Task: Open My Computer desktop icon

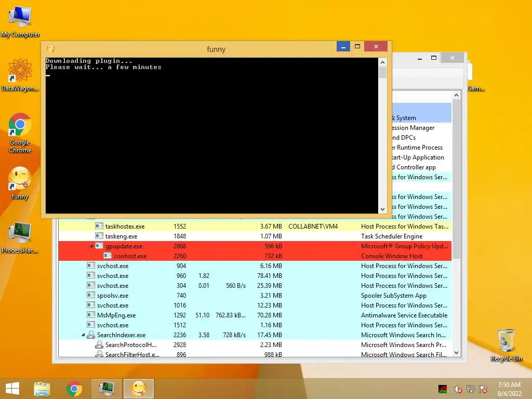Action: [20, 21]
